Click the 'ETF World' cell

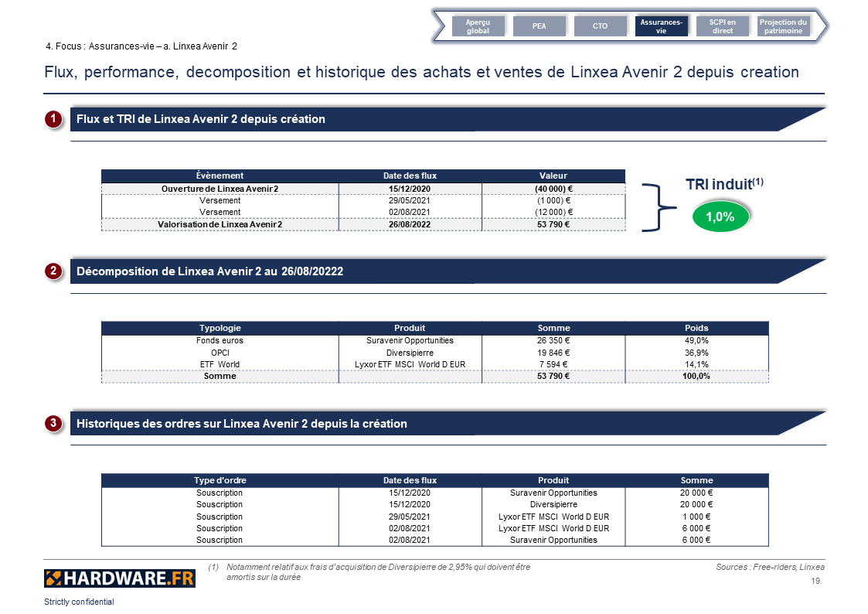(x=220, y=364)
